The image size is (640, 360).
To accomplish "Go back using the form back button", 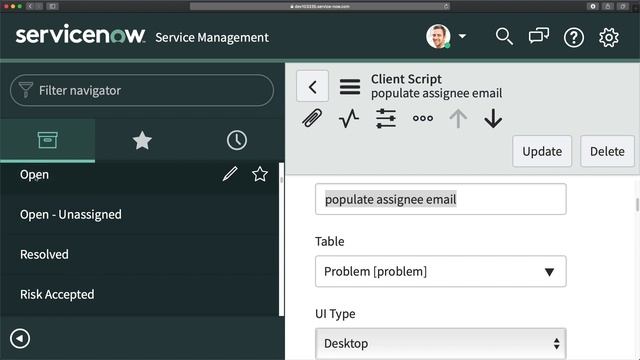I will [x=312, y=86].
